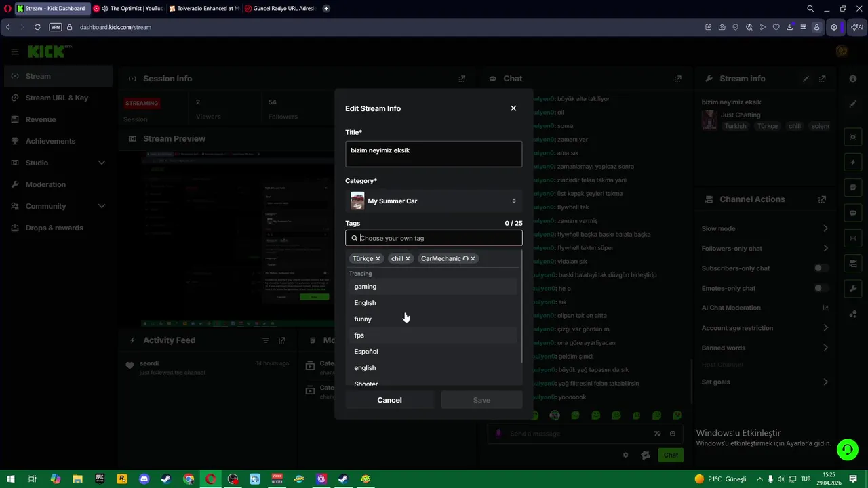This screenshot has height=488, width=868.
Task: Pop out the Activity Feed panel
Action: coord(282,340)
